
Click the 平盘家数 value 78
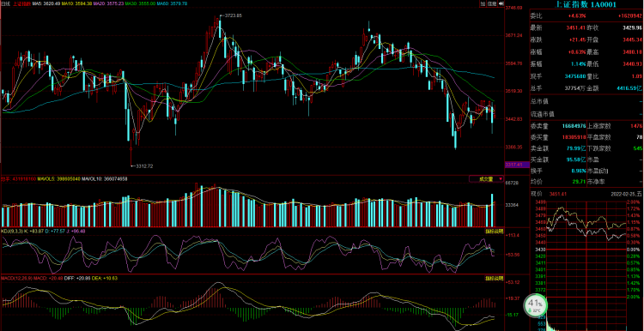coord(639,137)
